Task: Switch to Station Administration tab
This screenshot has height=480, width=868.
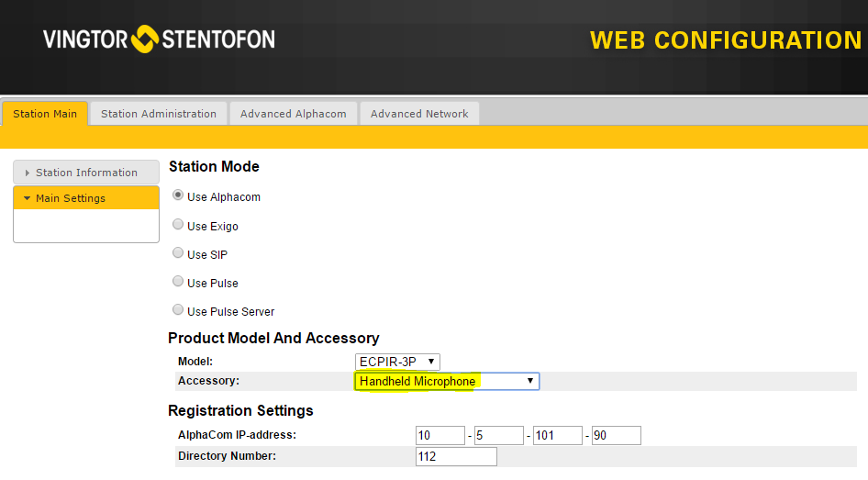Action: coord(159,114)
